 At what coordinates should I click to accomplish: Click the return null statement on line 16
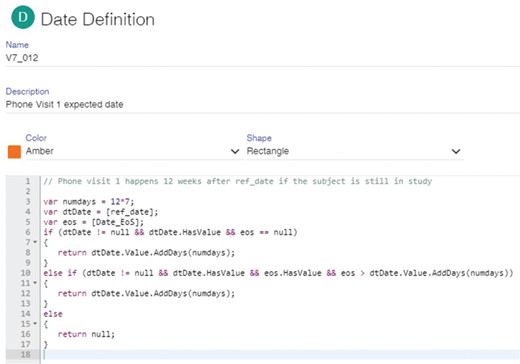tap(86, 334)
